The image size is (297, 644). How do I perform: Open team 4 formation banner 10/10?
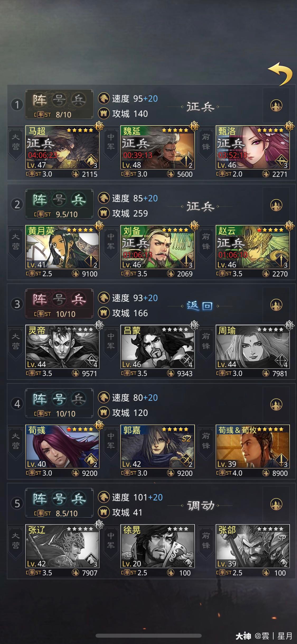[59, 403]
